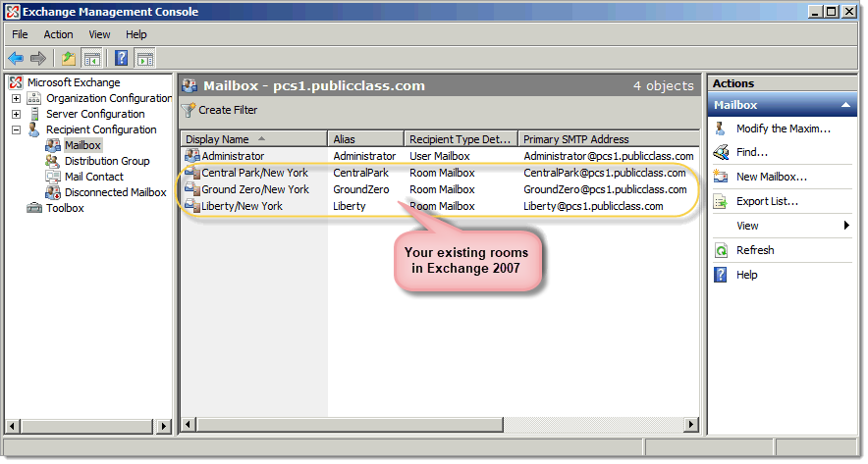Select the Mailbox tree node
868x464 pixels.
82,145
